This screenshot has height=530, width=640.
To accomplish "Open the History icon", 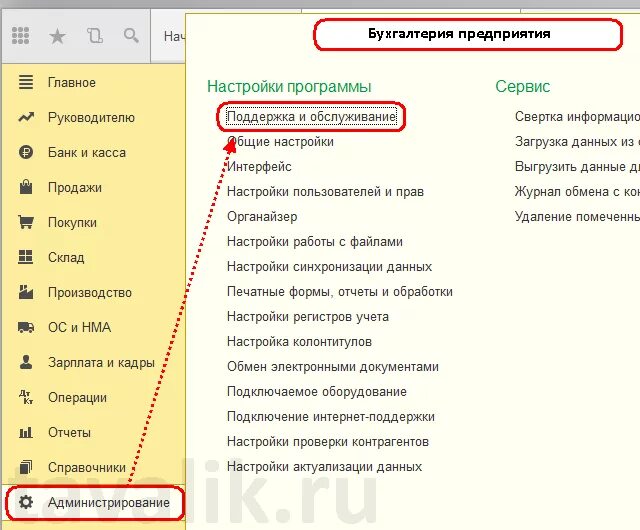I will (95, 36).
